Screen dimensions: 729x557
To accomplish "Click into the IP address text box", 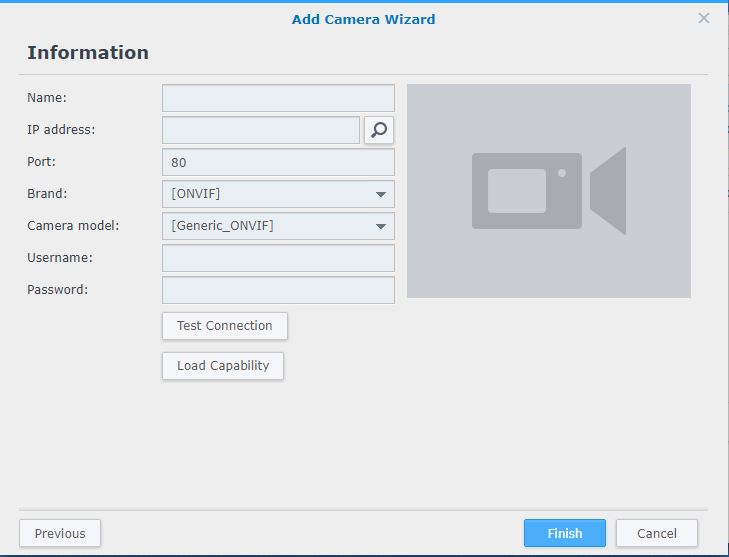I will tap(261, 130).
